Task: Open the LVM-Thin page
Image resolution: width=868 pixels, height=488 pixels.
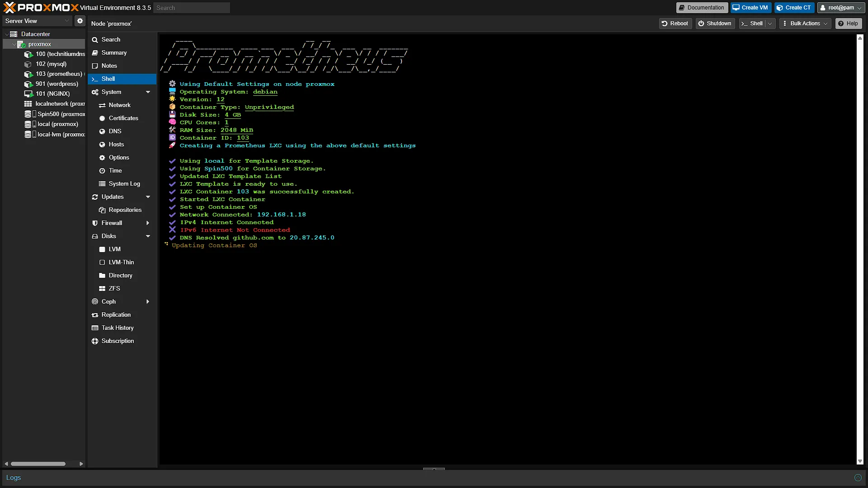Action: 122,263
